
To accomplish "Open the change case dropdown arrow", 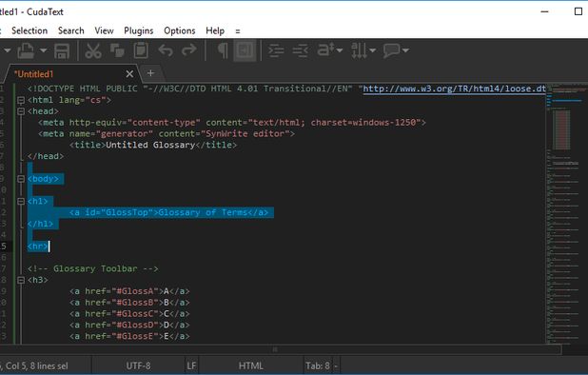I will pyautogui.click(x=340, y=50).
